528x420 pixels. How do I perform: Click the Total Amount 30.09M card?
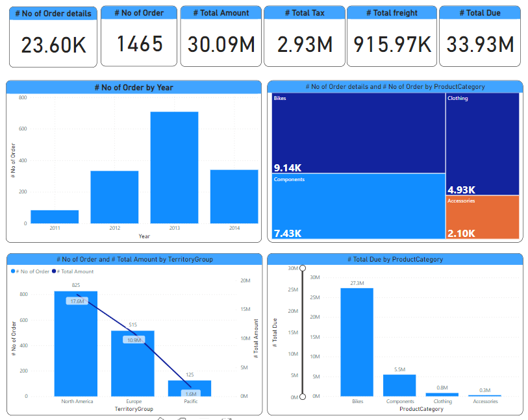[x=221, y=36]
